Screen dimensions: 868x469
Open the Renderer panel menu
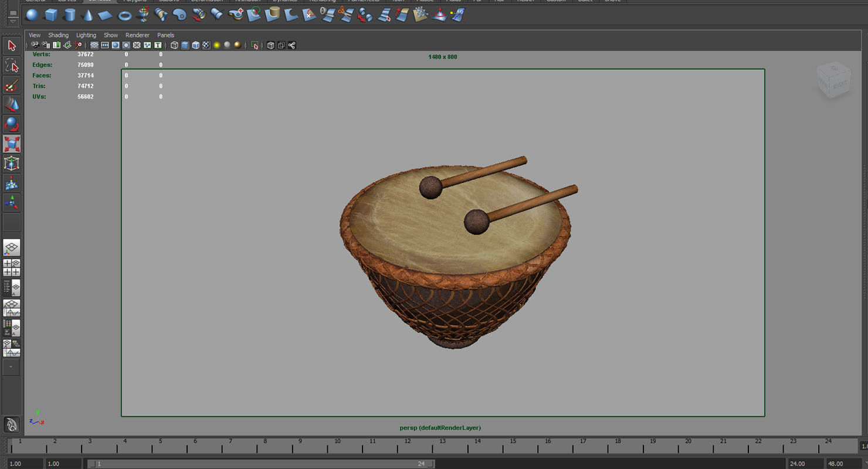(x=137, y=35)
